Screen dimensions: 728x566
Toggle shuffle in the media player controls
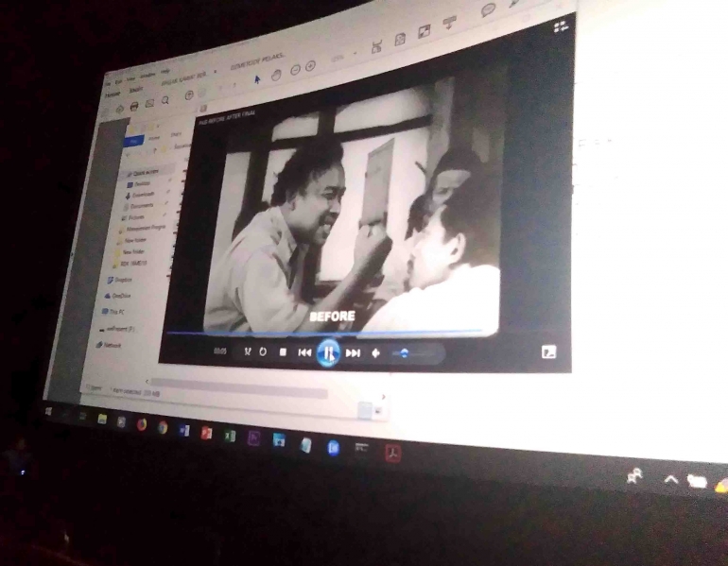(x=247, y=352)
